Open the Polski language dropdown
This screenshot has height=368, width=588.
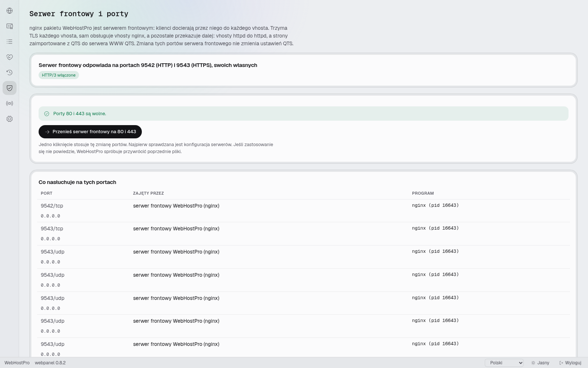click(504, 363)
